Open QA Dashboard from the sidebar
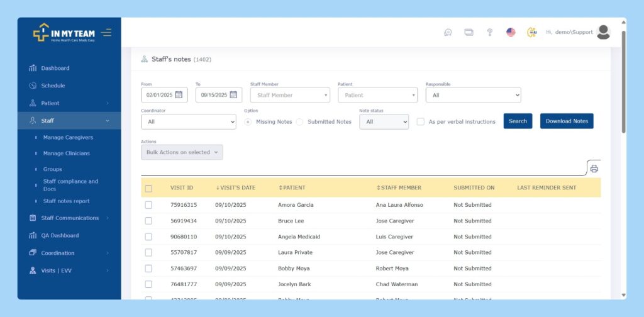The width and height of the screenshot is (644, 317). (60, 235)
